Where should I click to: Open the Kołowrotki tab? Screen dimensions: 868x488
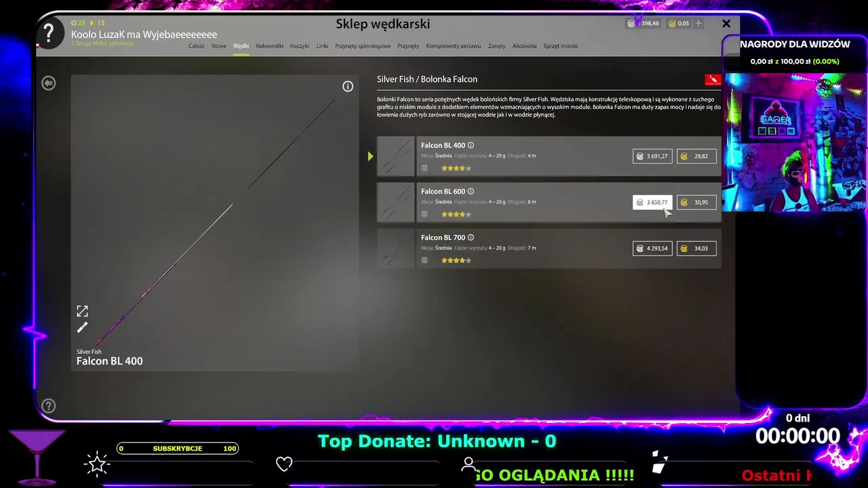[x=269, y=46]
